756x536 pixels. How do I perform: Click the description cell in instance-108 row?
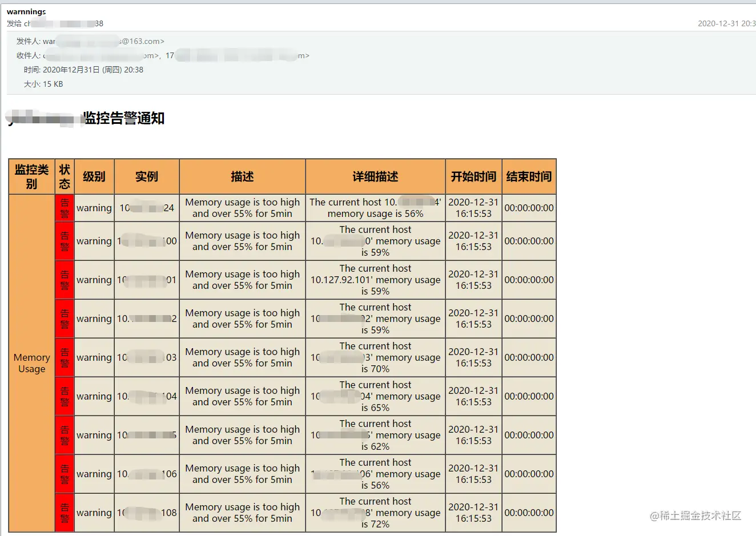click(242, 513)
